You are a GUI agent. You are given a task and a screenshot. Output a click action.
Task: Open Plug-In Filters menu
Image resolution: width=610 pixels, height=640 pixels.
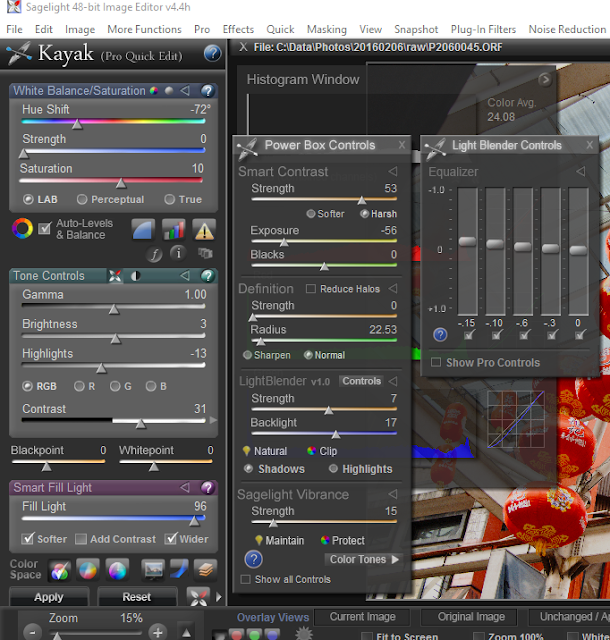[483, 29]
